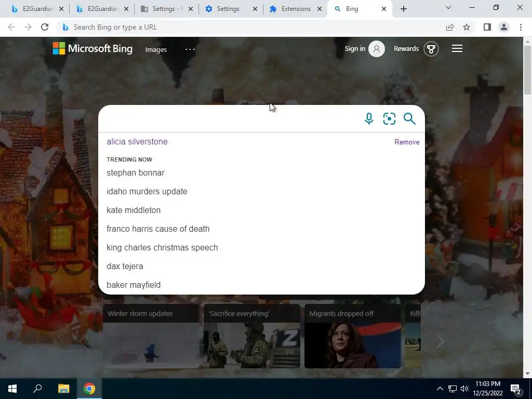Image resolution: width=532 pixels, height=399 pixels.
Task: Show hidden system tray icons
Action: pyautogui.click(x=440, y=389)
